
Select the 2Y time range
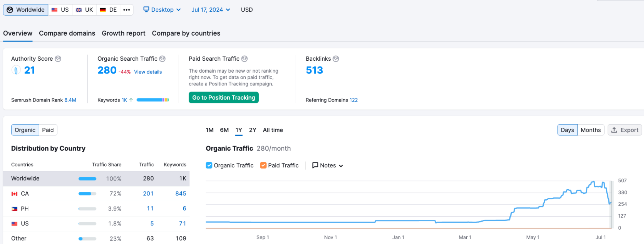coord(253,130)
